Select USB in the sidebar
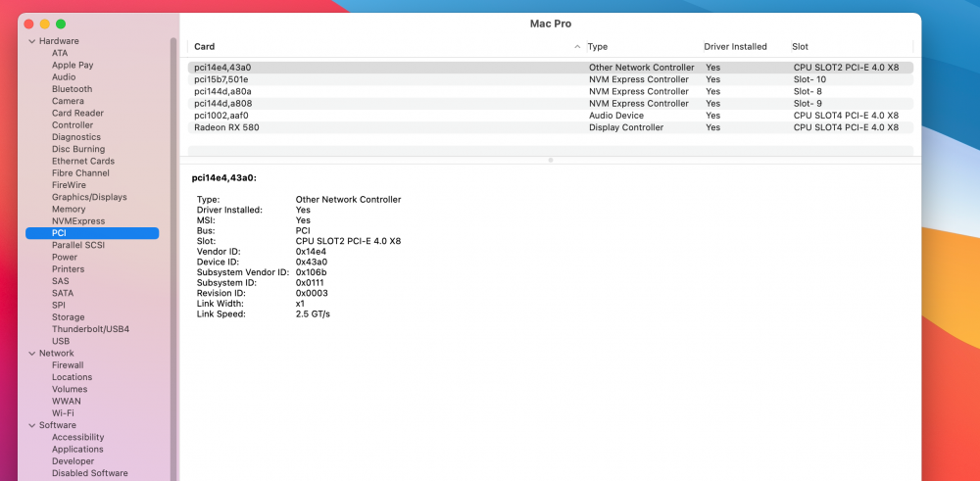This screenshot has width=980, height=481. (x=61, y=341)
